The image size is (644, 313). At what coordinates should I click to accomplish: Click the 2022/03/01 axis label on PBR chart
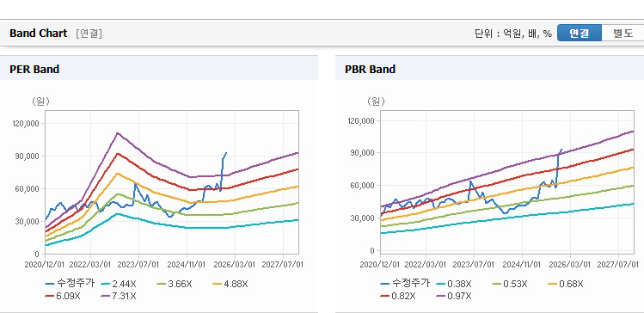(426, 265)
